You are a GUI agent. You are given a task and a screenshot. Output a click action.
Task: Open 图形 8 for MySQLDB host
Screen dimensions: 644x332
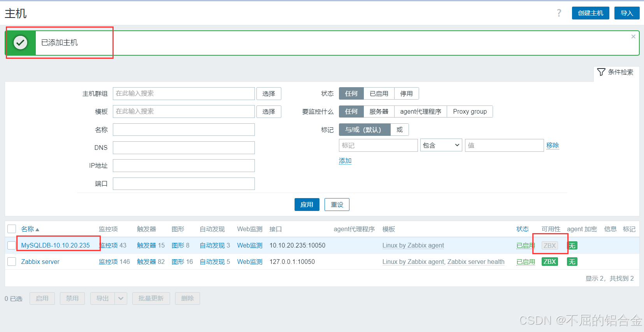[x=178, y=245]
